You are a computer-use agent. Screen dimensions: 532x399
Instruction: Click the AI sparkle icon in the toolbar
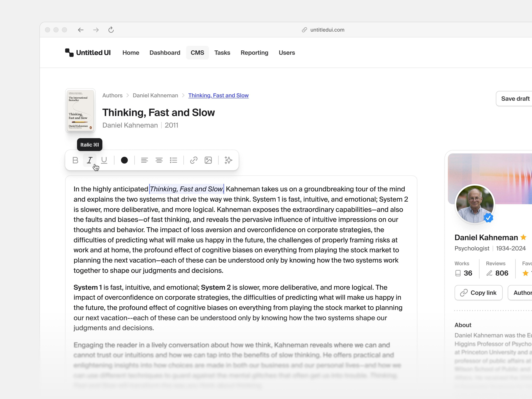[x=228, y=160]
